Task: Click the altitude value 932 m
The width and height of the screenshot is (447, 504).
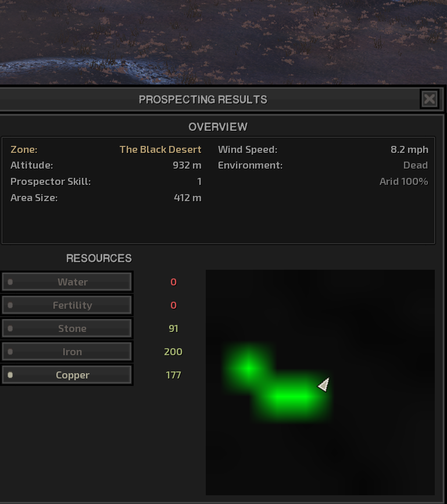Action: point(187,165)
